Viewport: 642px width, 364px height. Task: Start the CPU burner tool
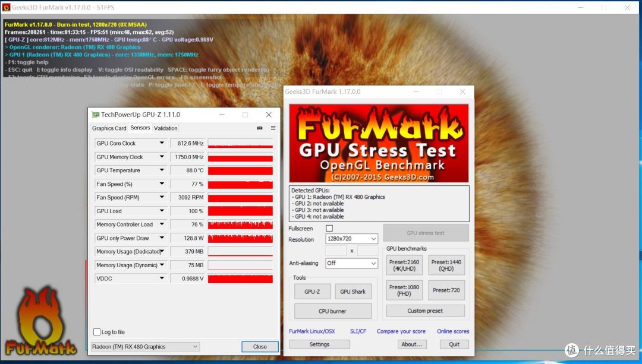(x=332, y=311)
